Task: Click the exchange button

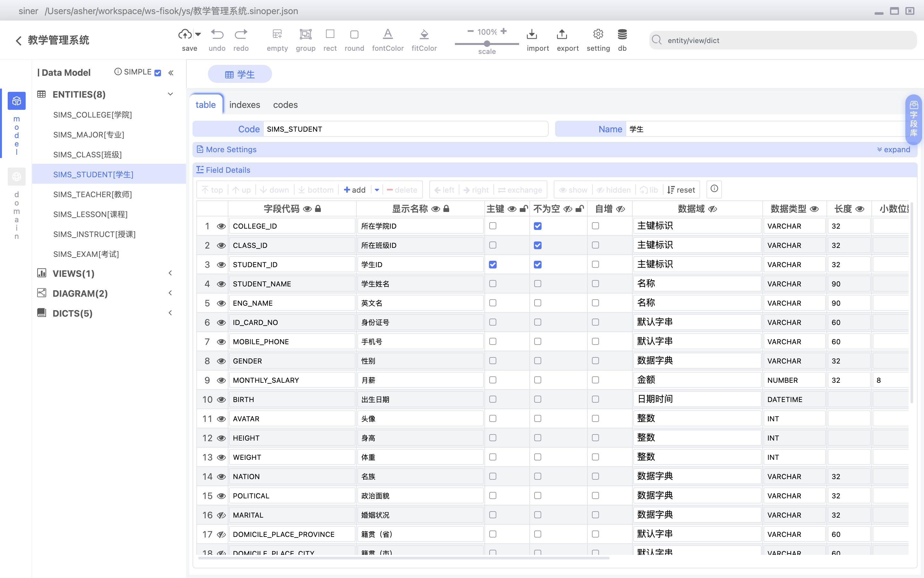Action: click(x=520, y=190)
